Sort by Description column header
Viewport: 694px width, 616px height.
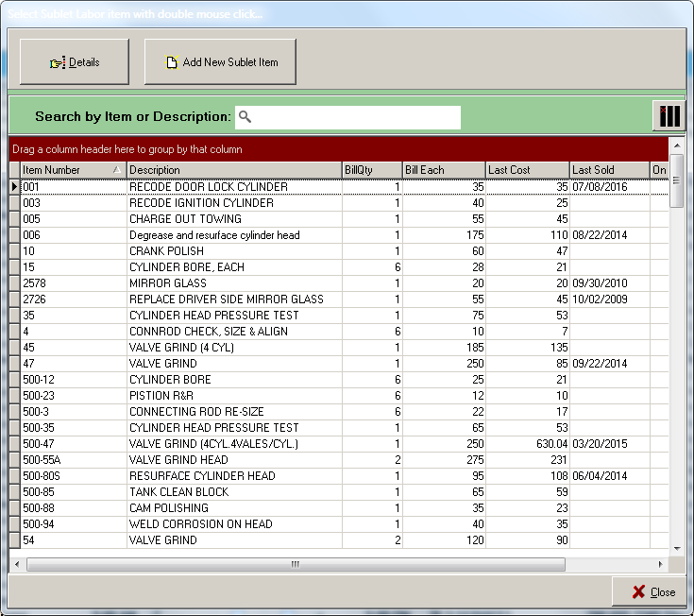tap(233, 170)
